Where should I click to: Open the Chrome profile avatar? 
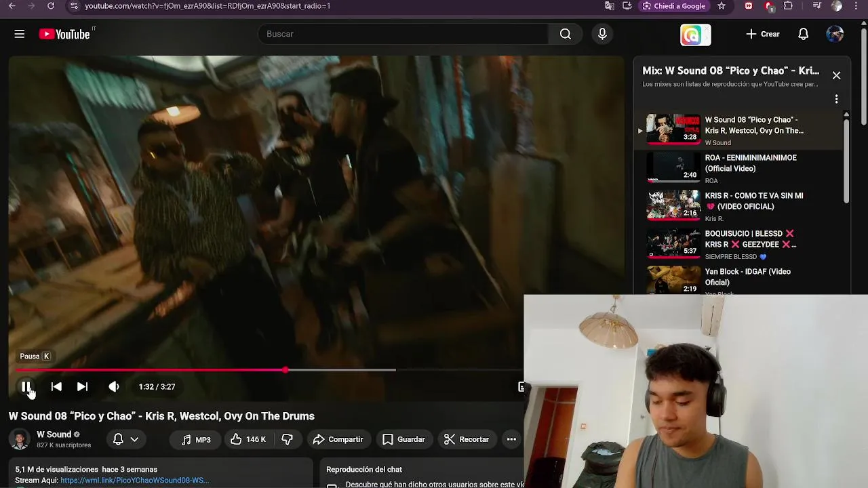tap(837, 5)
